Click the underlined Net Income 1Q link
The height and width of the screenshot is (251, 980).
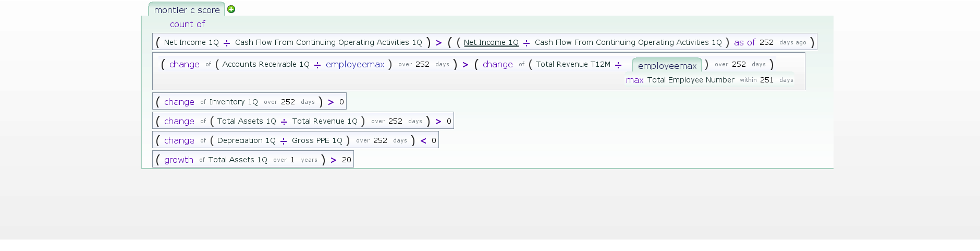tap(491, 42)
